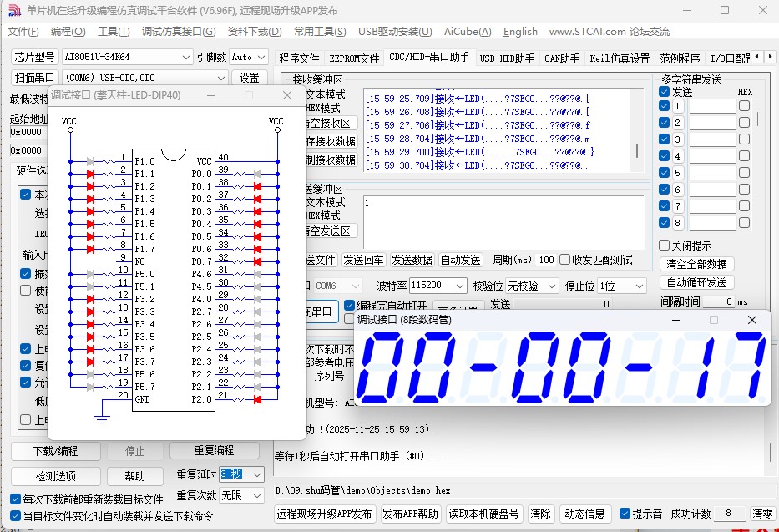Click the 下载/编程 button
The image size is (779, 532).
pos(54,452)
